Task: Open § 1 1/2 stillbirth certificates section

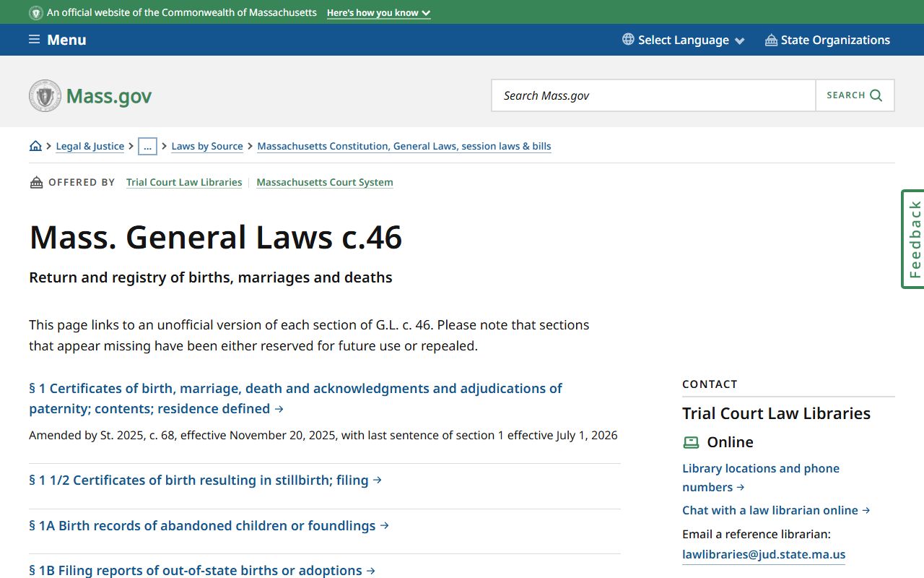Action: point(206,480)
